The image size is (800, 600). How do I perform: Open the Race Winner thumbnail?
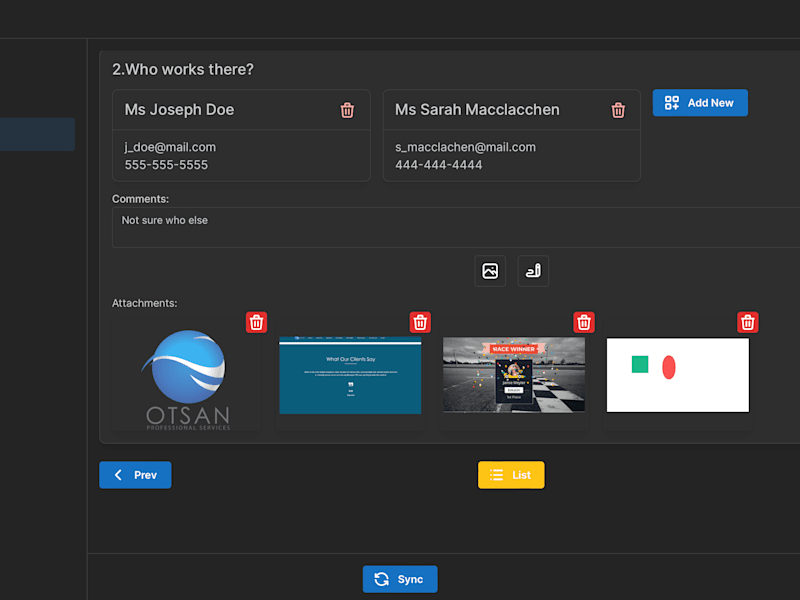[514, 374]
